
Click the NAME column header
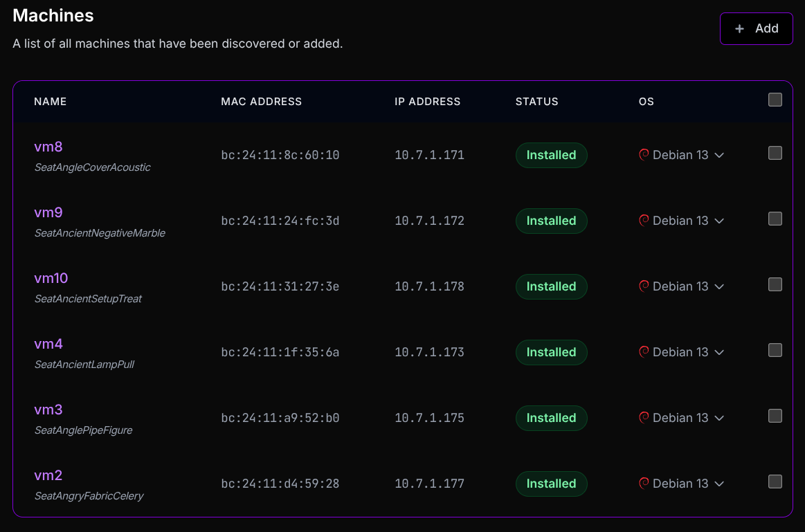click(50, 101)
